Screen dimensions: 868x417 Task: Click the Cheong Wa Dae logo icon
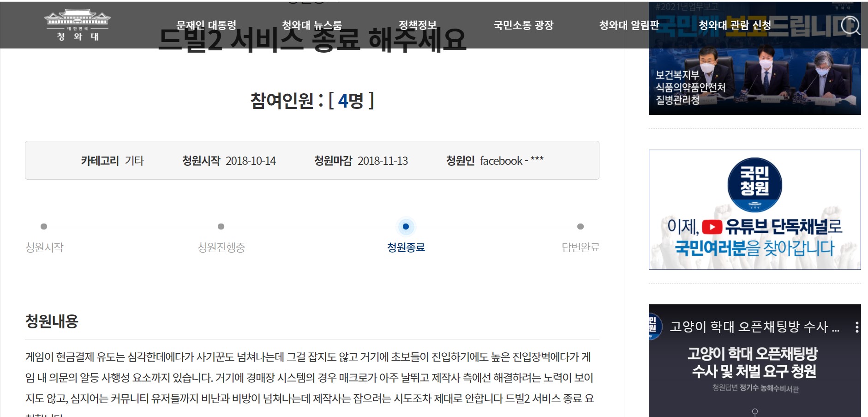[78, 25]
